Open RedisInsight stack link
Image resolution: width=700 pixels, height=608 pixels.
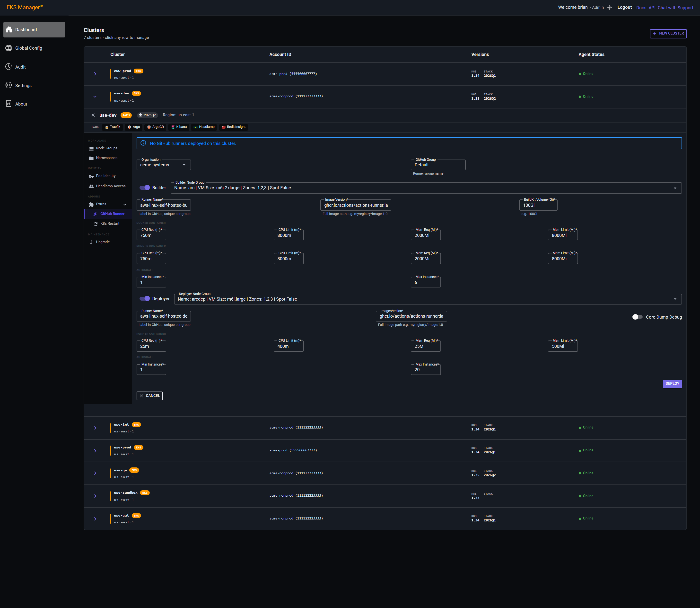233,127
